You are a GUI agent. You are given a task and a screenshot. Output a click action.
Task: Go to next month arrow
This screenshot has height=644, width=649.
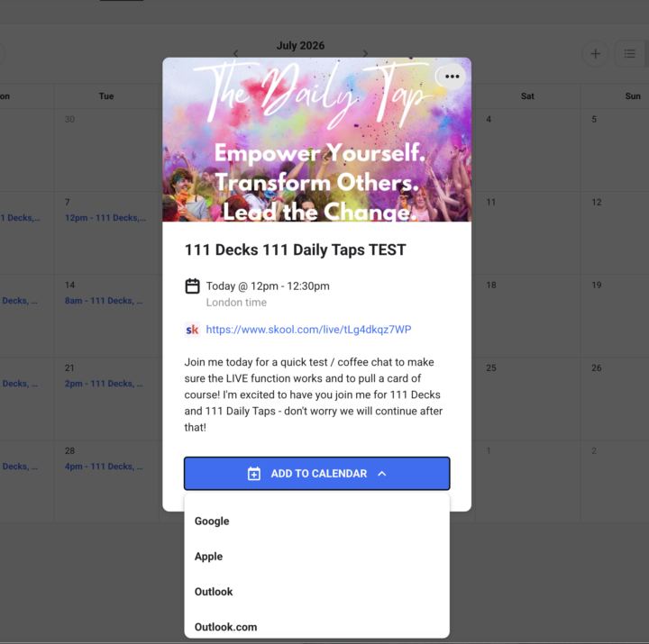pos(365,53)
